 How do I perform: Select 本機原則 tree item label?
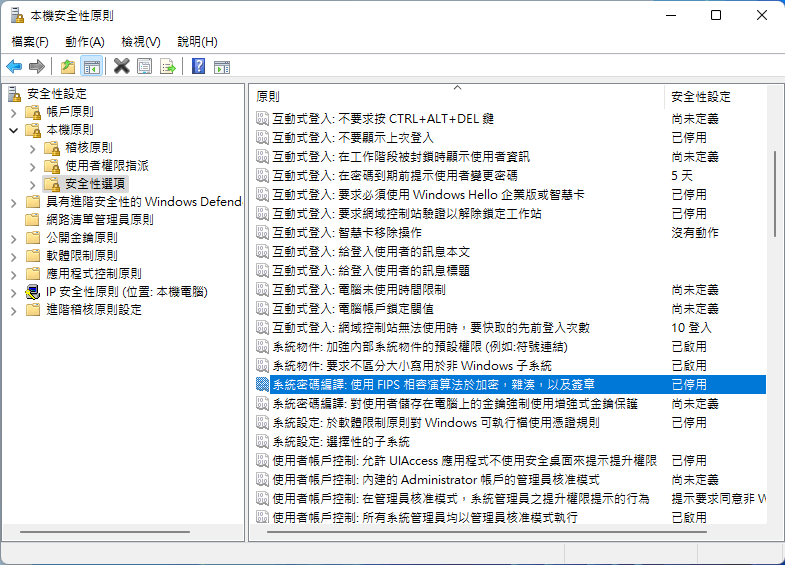70,130
